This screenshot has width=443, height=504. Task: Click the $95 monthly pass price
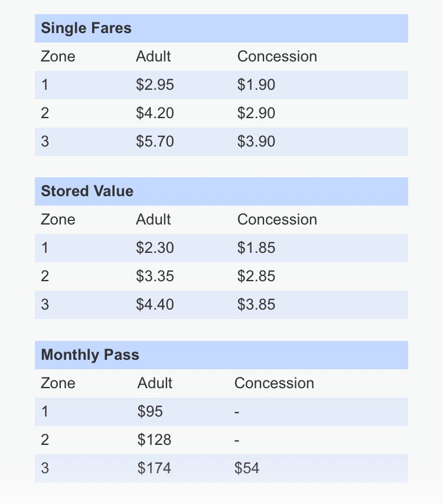(x=150, y=412)
